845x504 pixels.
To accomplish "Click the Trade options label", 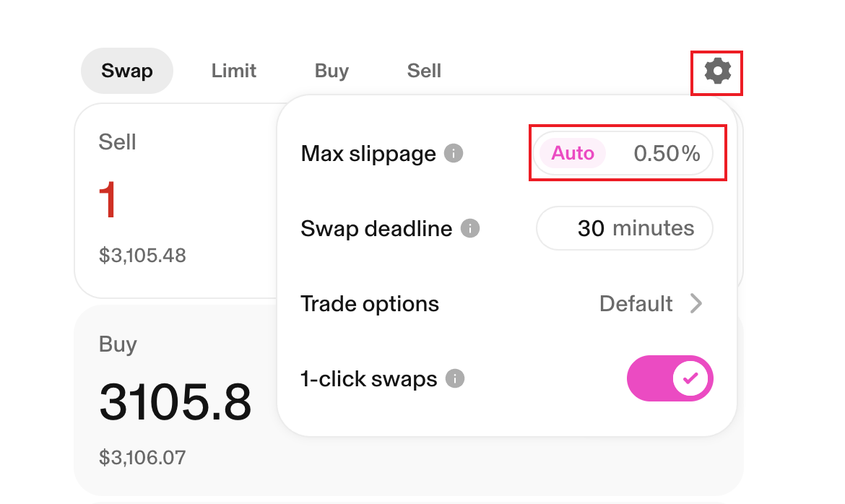I will [370, 304].
